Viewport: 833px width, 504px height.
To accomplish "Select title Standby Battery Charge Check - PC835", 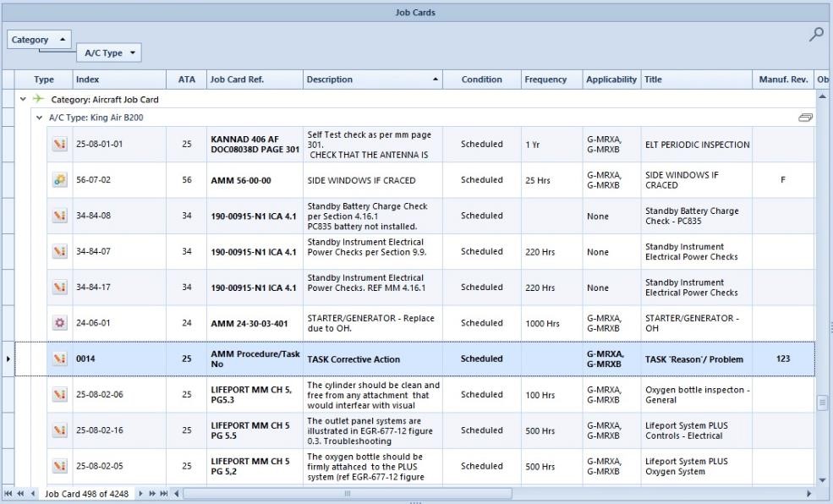I will tap(697, 216).
